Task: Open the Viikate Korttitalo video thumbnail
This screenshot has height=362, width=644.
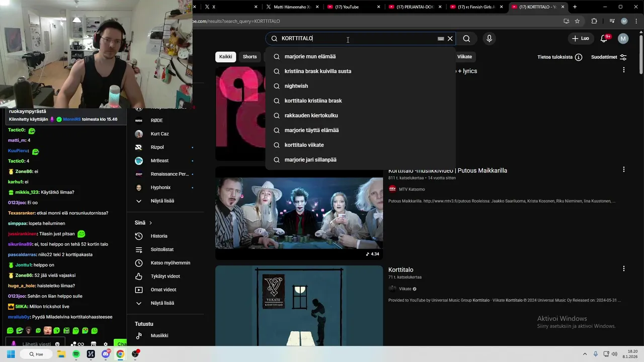Action: point(299,306)
